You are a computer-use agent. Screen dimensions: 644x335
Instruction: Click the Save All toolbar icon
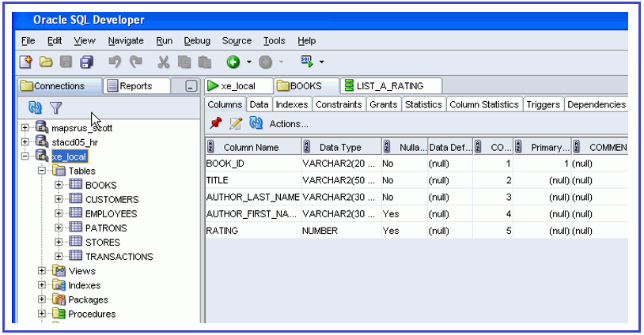[86, 62]
